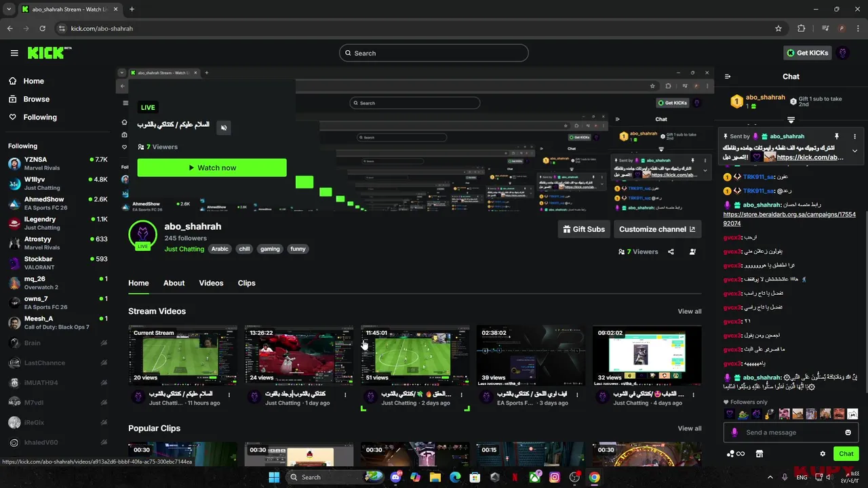Open YZNSA channel in Following list
868x488 pixels.
[58, 163]
